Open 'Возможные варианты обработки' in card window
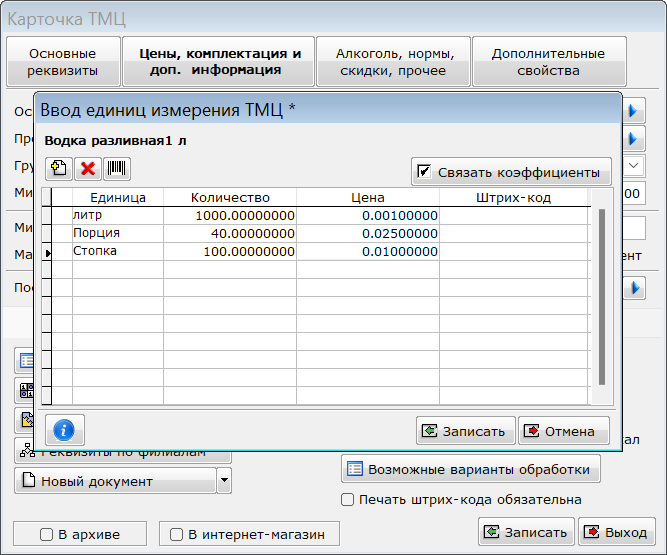Viewport: 667px width, 555px height. 470,469
